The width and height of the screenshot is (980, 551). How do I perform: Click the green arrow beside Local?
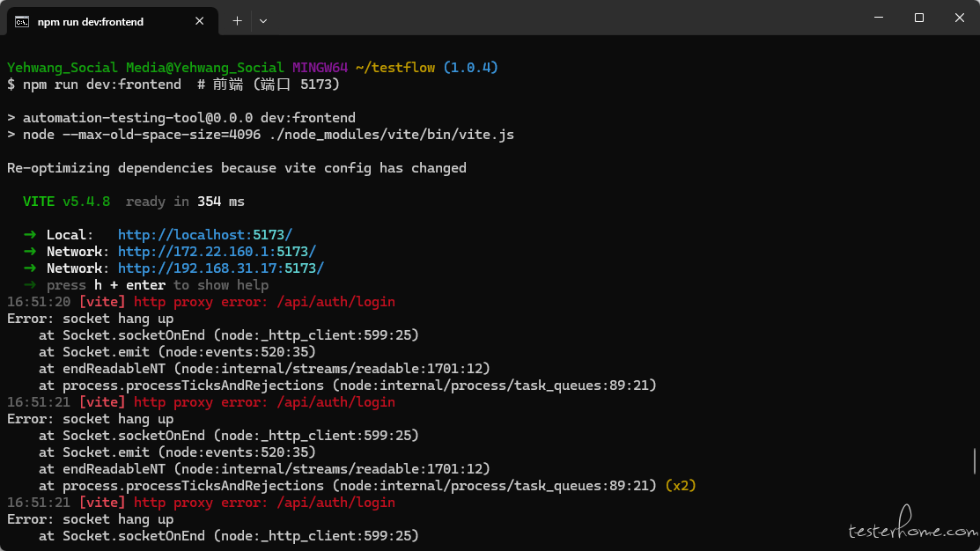(30, 235)
